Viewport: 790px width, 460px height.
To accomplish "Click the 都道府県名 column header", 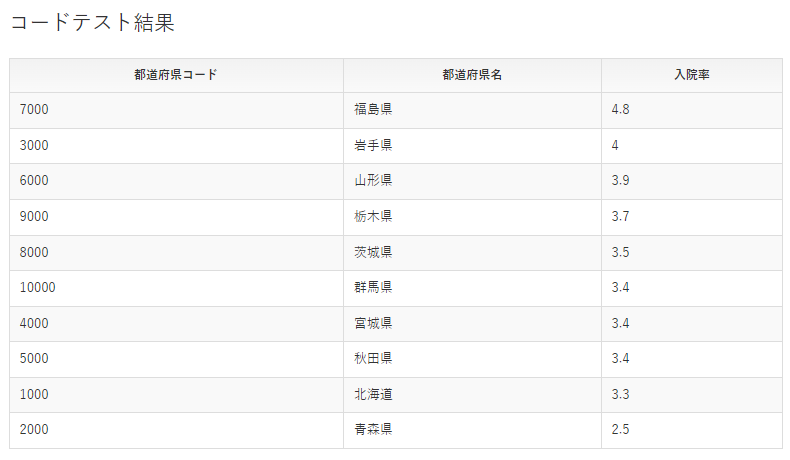I will [472, 75].
